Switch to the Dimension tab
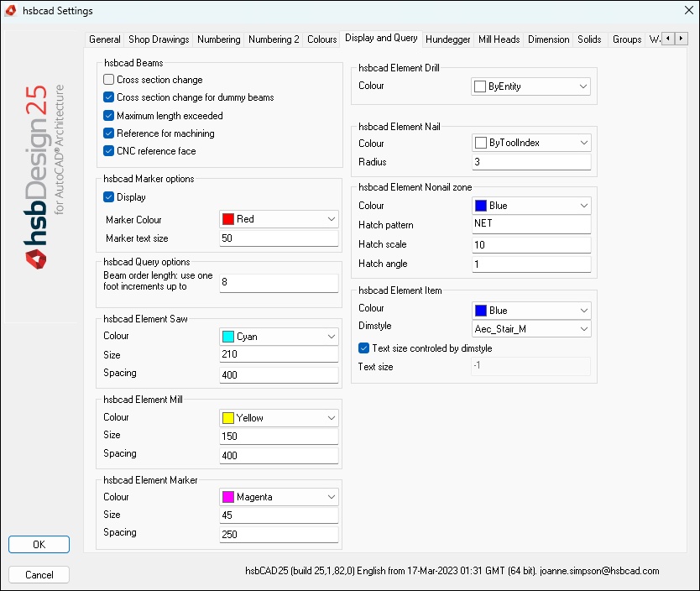Image resolution: width=700 pixels, height=591 pixels. click(549, 39)
